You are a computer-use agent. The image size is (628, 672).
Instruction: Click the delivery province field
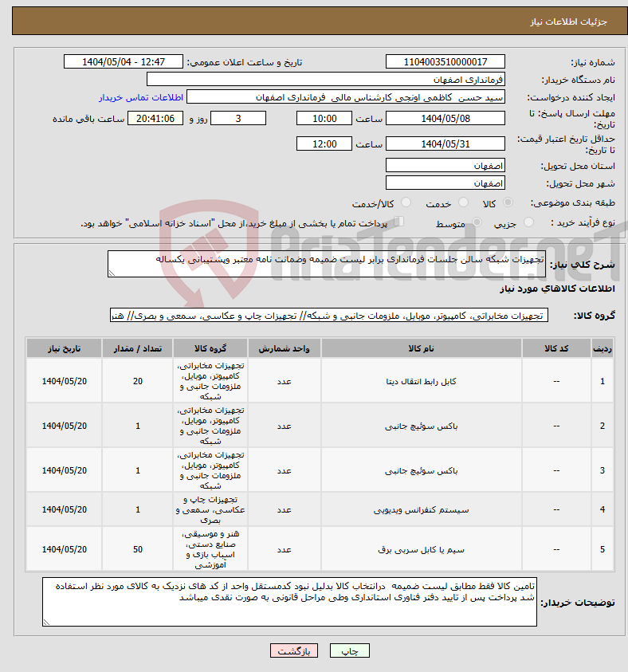pos(445,166)
